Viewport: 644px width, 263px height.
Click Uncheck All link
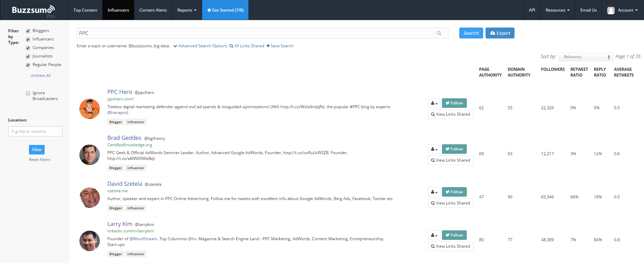click(x=41, y=76)
